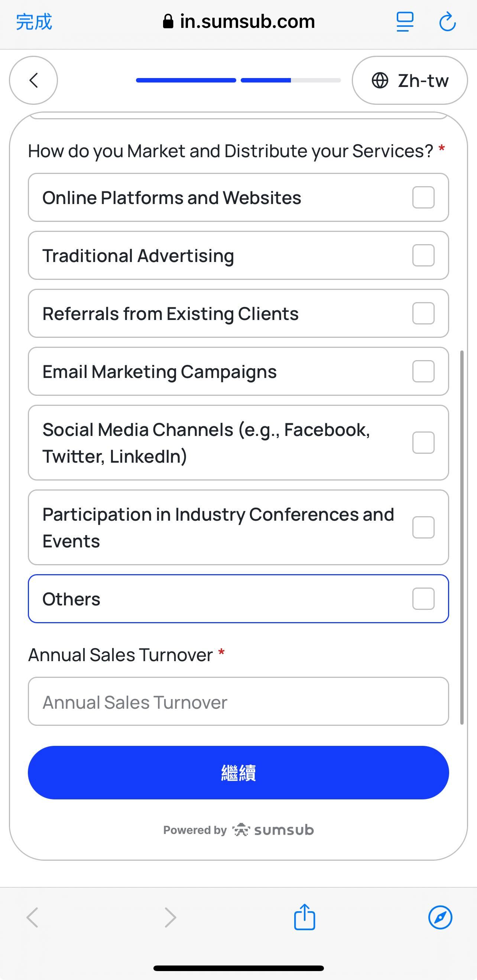Select Email Marketing Campaigns checkbox

coord(424,371)
